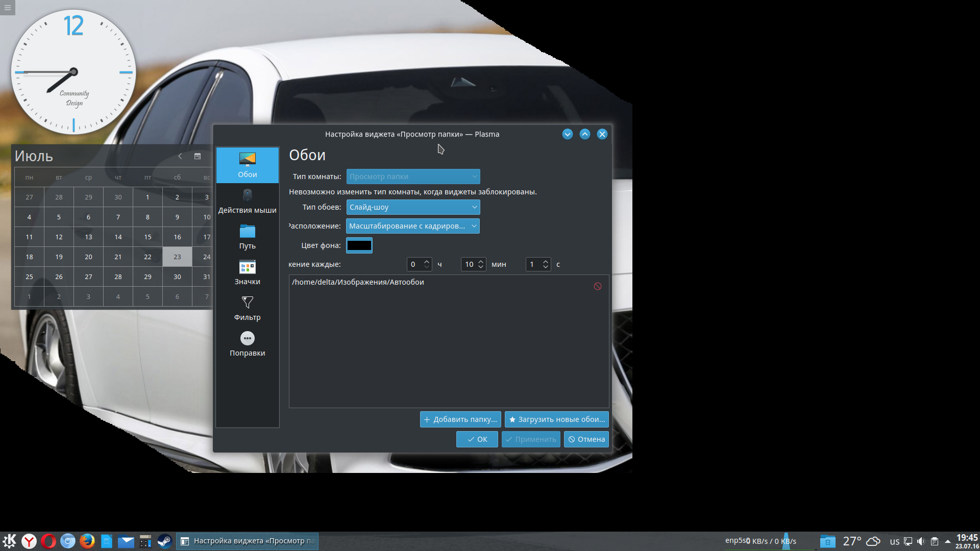Open the Path (Путь) settings section

click(x=247, y=237)
